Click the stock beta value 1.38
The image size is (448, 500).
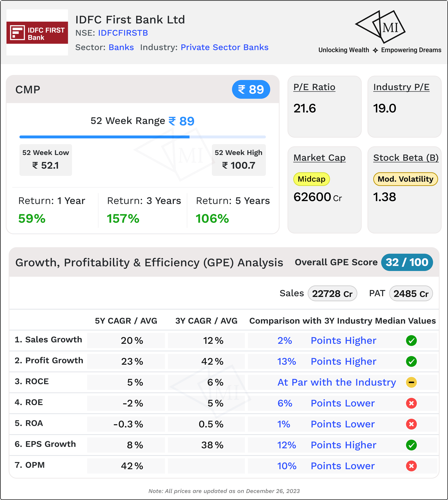tap(385, 197)
